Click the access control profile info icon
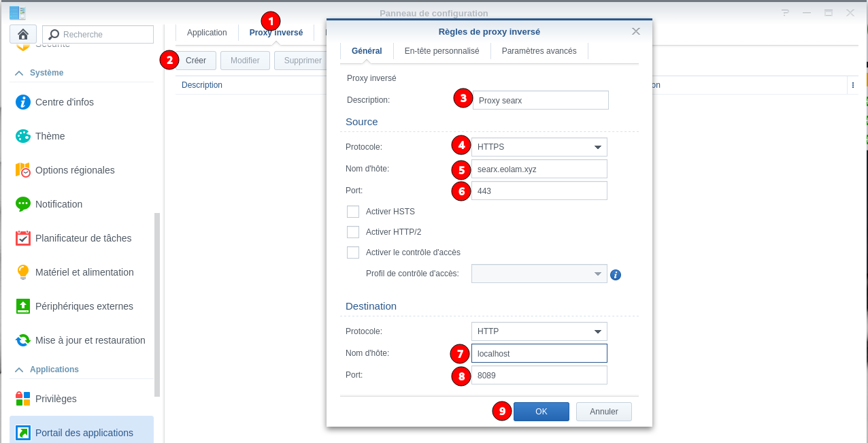This screenshot has height=443, width=868. 616,275
